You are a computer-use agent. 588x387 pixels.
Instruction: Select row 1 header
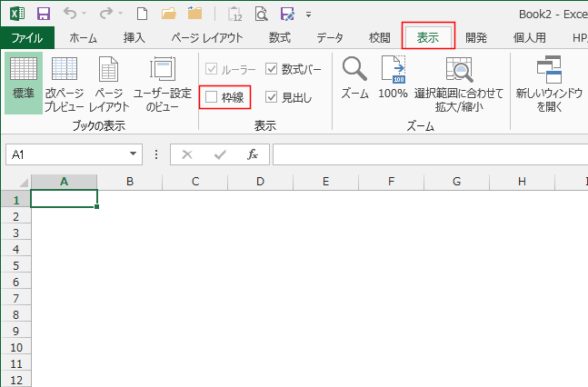[x=15, y=199]
